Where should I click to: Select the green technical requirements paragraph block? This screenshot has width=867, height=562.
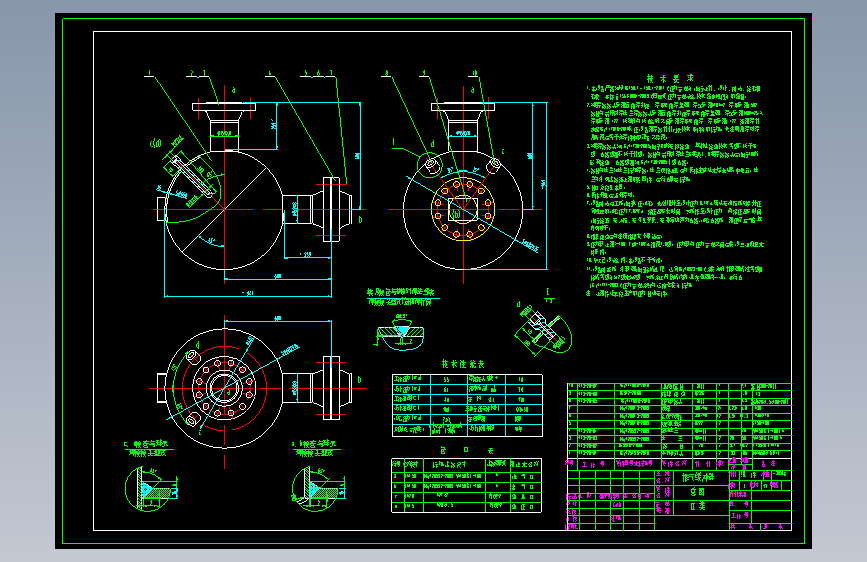[x=675, y=191]
